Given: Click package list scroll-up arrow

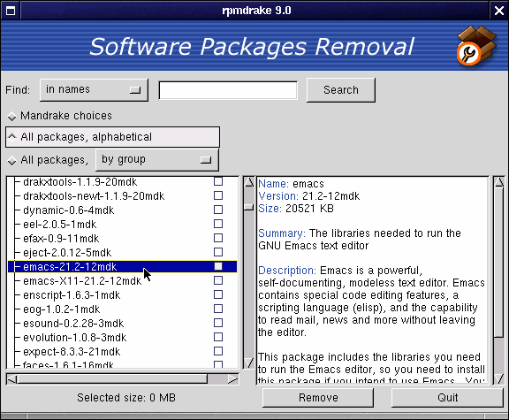Looking at the screenshot, I should tap(249, 182).
